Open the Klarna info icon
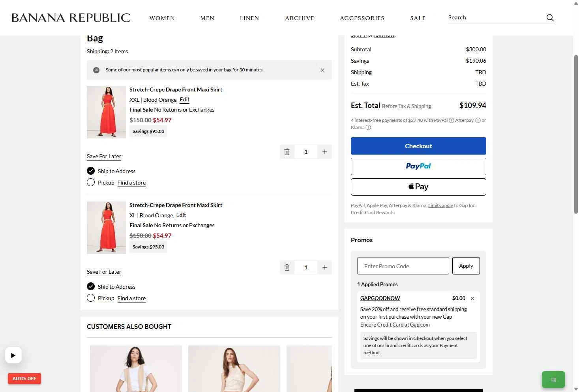Image resolution: width=579 pixels, height=392 pixels. pyautogui.click(x=368, y=127)
